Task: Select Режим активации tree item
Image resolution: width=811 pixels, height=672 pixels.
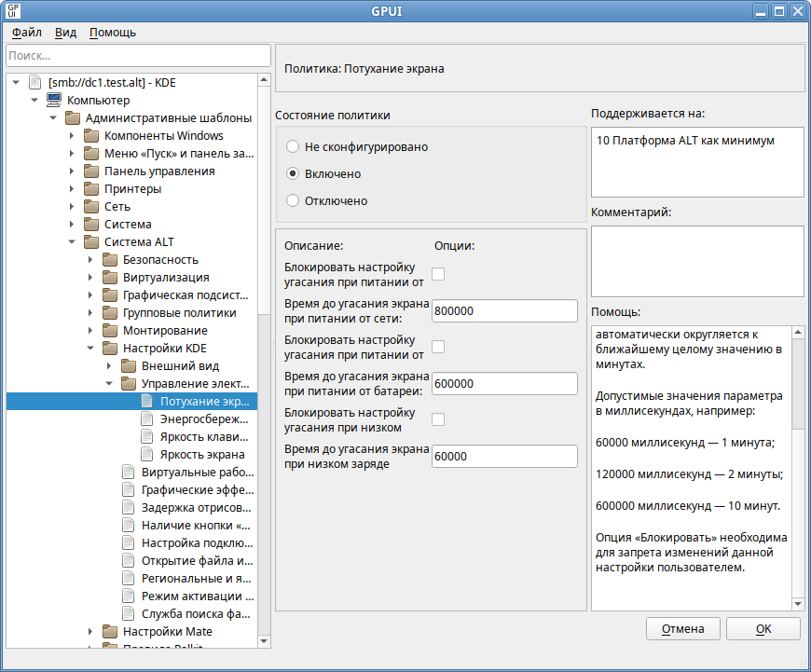Action: pos(198,596)
